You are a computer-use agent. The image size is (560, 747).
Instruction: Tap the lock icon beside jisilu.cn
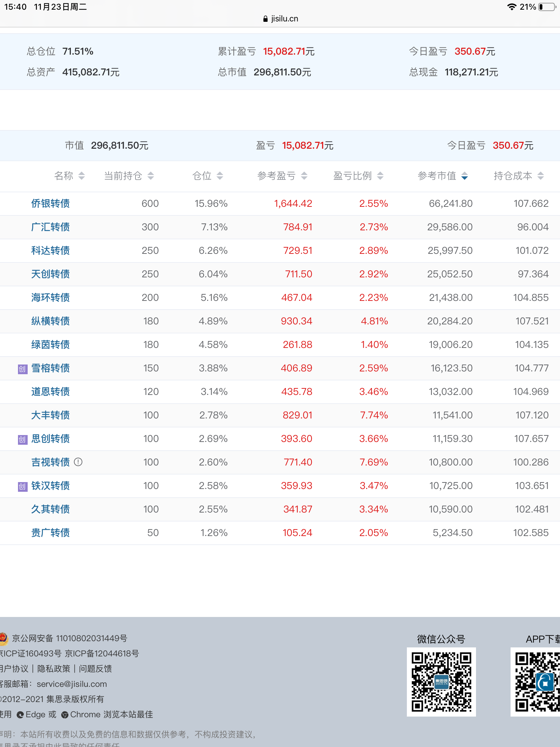(265, 19)
